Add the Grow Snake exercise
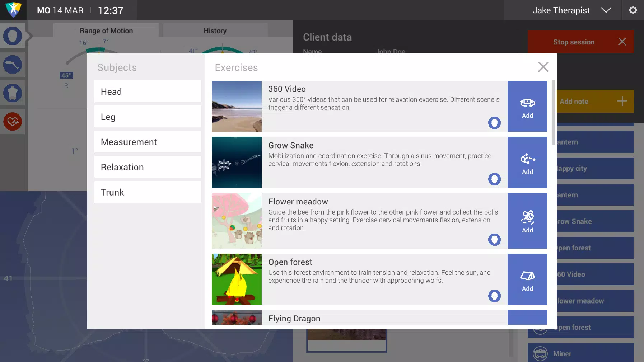Image resolution: width=644 pixels, height=362 pixels. tap(527, 163)
